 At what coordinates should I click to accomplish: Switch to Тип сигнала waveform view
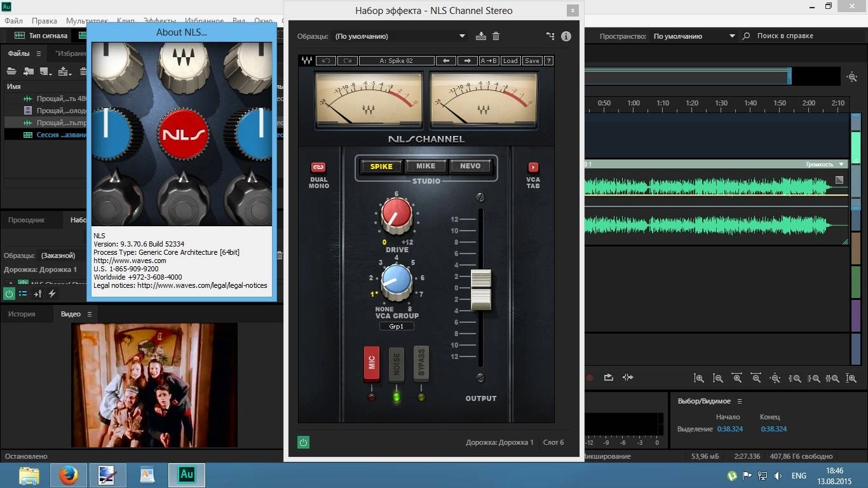pyautogui.click(x=41, y=36)
